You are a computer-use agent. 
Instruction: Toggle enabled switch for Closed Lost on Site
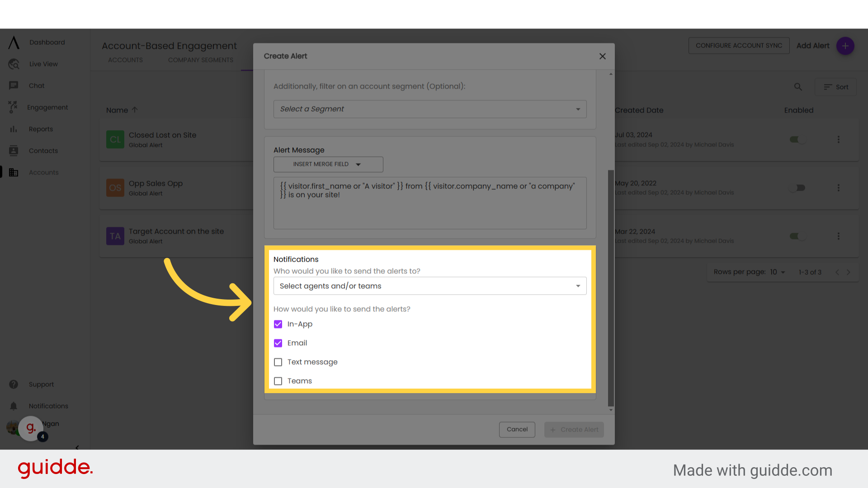coord(797,140)
